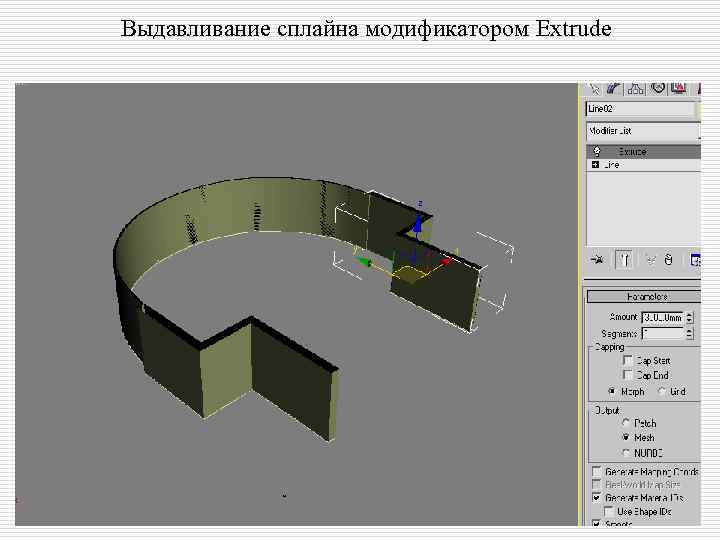This screenshot has height=540, width=720.
Task: Click the Segments value field
Action: [x=663, y=334]
